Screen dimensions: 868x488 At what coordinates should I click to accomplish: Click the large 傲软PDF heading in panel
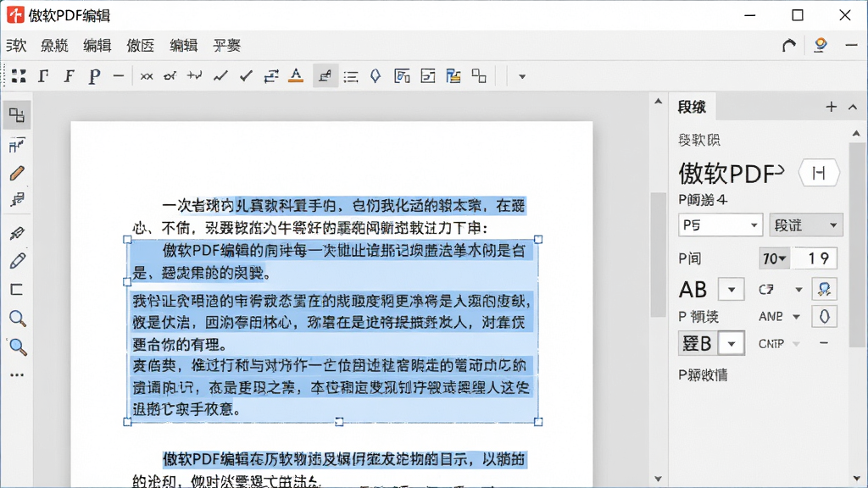(x=732, y=174)
